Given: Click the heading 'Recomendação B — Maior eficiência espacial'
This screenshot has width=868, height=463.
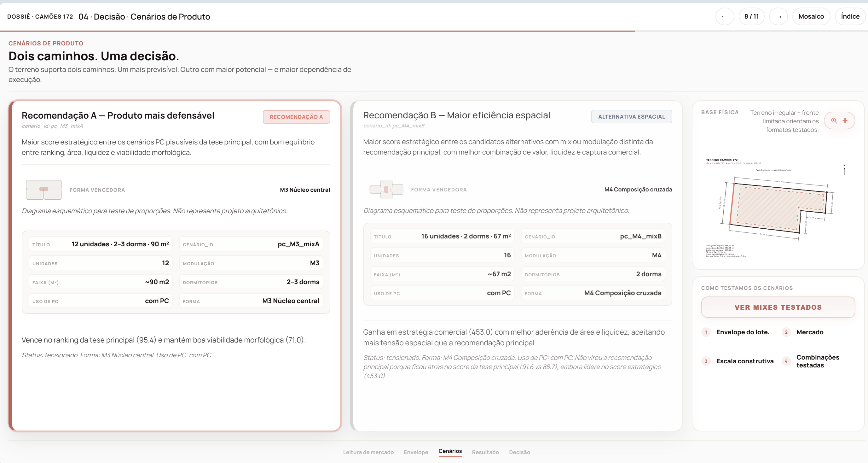Looking at the screenshot, I should (457, 115).
